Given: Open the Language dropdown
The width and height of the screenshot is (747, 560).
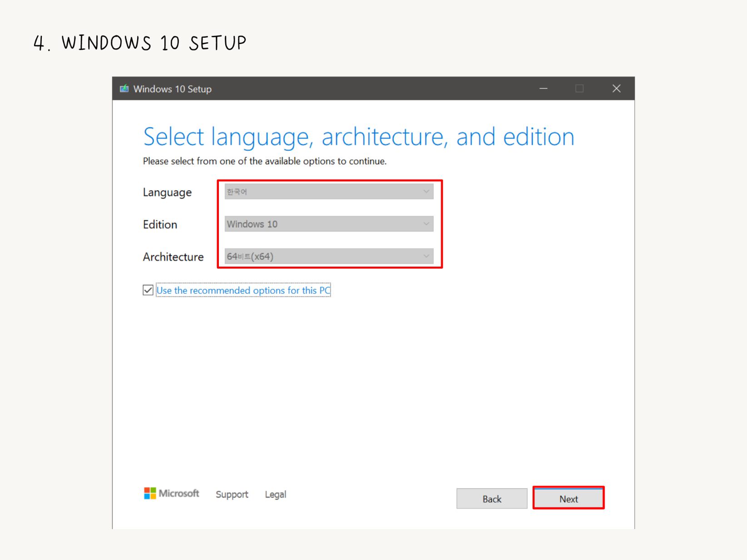Looking at the screenshot, I should (329, 192).
